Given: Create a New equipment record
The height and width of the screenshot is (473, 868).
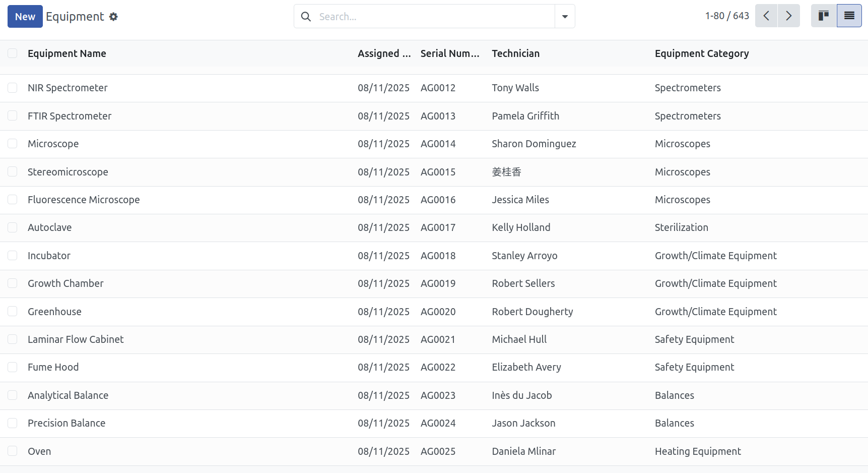Looking at the screenshot, I should pyautogui.click(x=25, y=17).
